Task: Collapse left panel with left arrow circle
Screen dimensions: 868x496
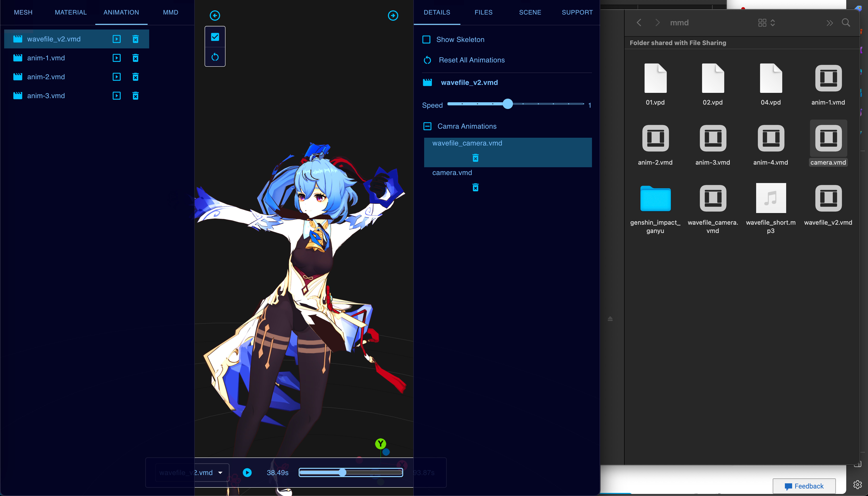Action: pos(215,15)
